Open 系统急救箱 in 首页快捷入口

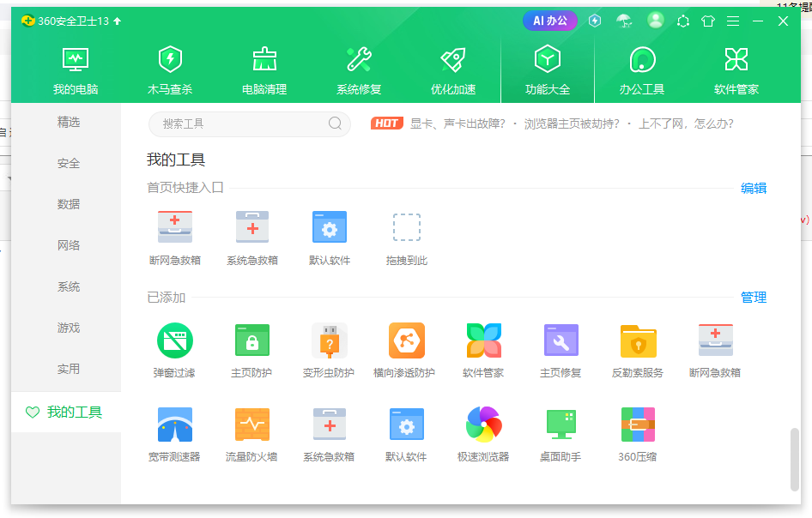point(252,238)
